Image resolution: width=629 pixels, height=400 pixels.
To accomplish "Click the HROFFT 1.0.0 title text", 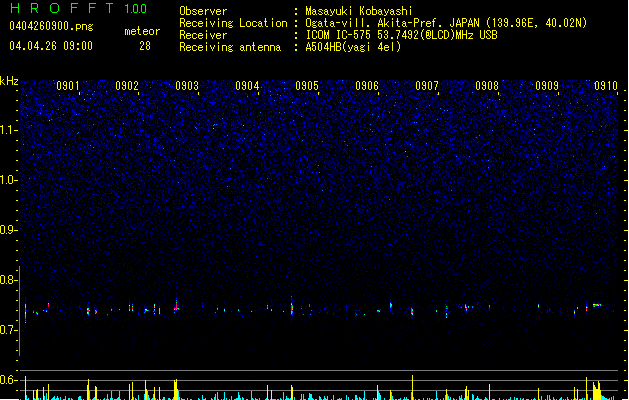I will click(x=78, y=8).
